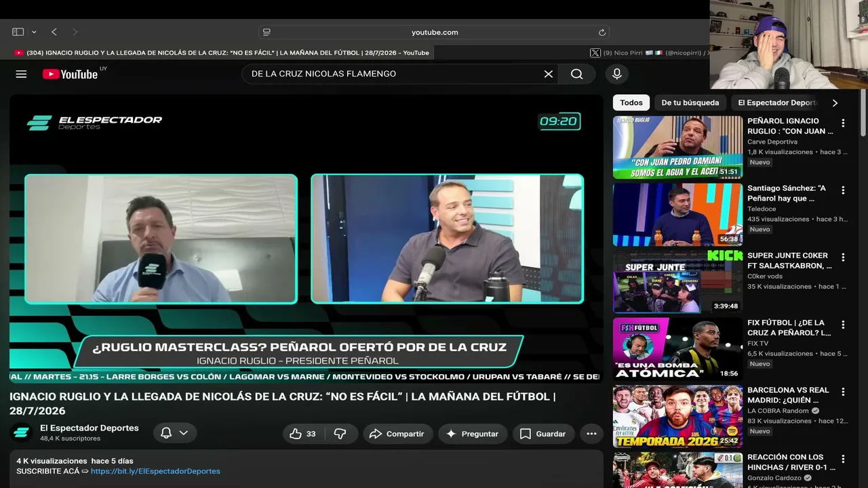Screen dimensions: 868x488
Task: Show more filter chips with right arrow
Action: tap(835, 103)
